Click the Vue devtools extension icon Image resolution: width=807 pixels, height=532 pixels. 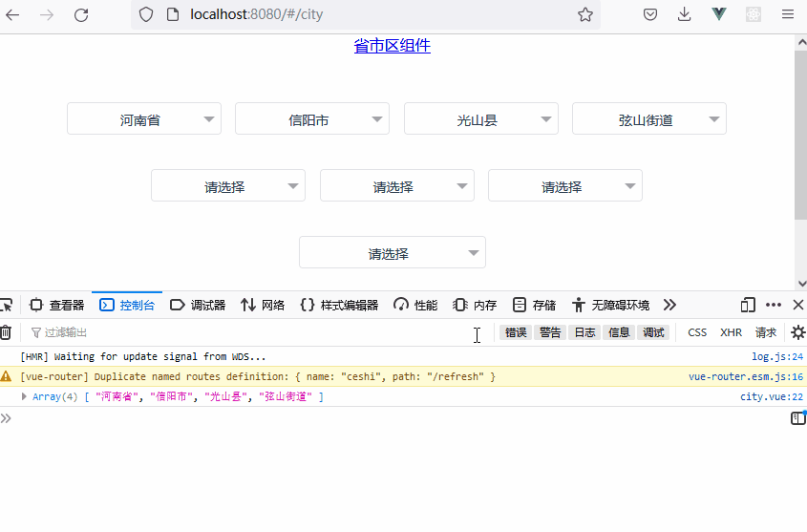coord(719,14)
